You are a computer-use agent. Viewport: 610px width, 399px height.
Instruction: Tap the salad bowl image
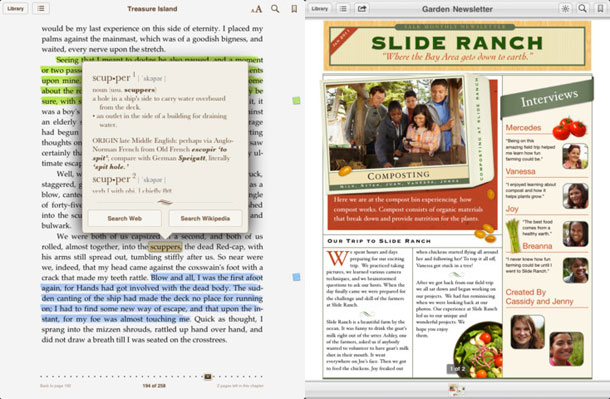coord(479,350)
